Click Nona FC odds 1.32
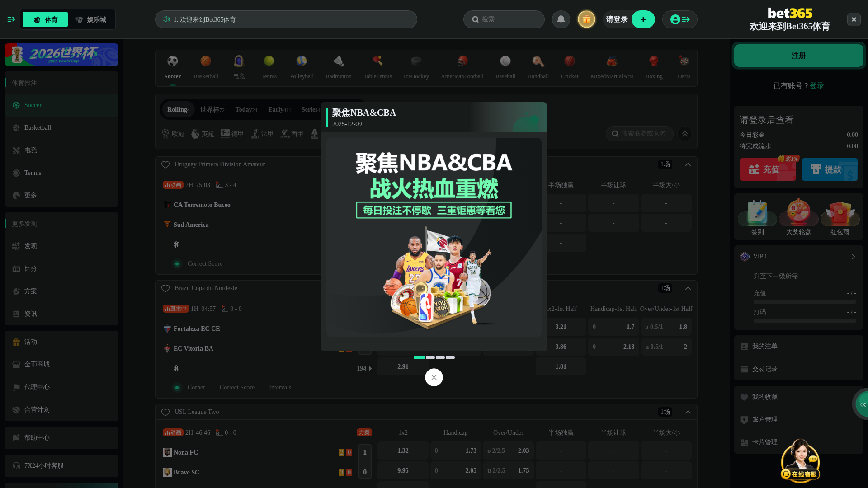 tap(403, 450)
